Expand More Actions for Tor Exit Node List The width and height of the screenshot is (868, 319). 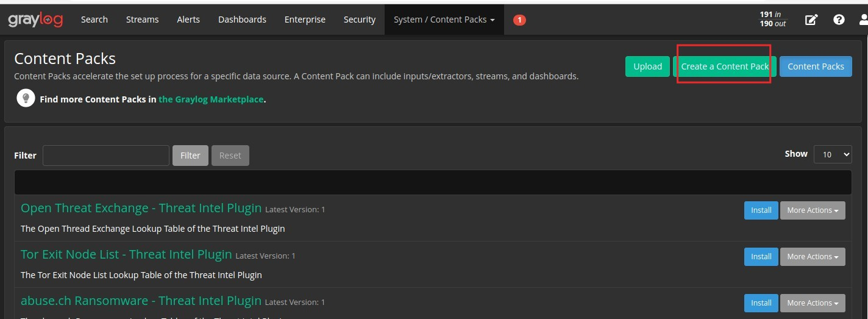coord(813,256)
